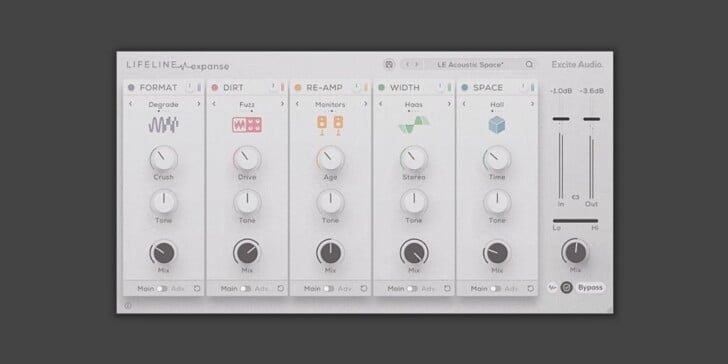The height and width of the screenshot is (364, 728).
Task: Reset the FORMAT module with its reset icon
Action: [197, 288]
